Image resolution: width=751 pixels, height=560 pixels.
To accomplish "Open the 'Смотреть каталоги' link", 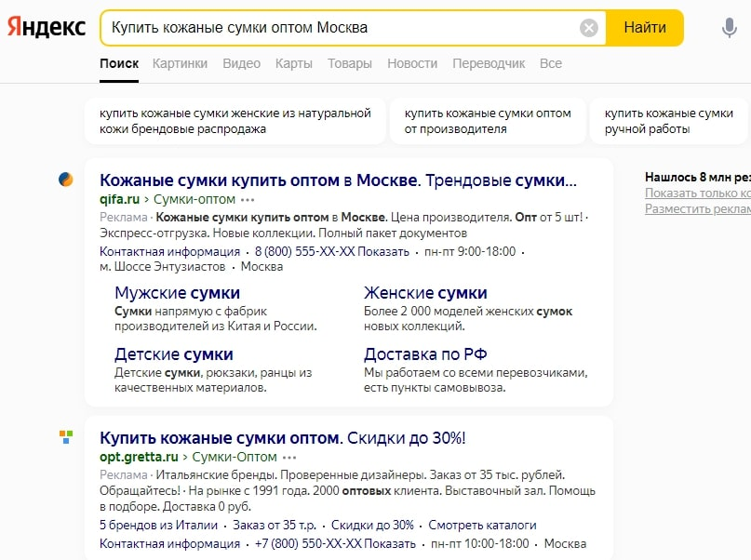I will [x=482, y=525].
